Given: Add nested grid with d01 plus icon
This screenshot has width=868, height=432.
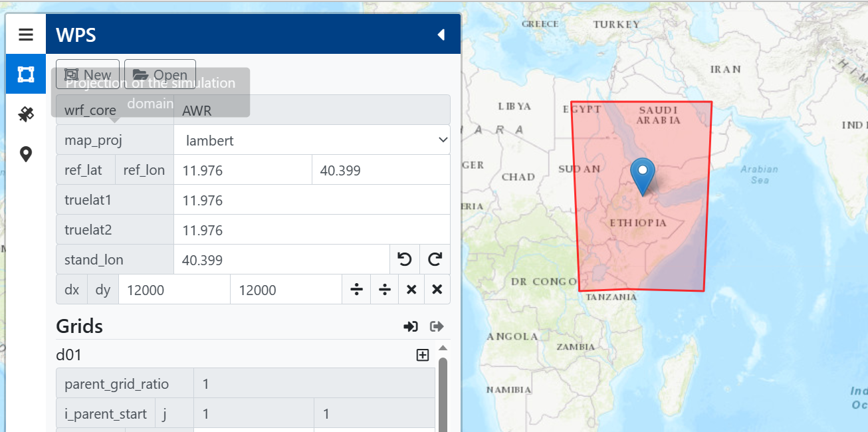Looking at the screenshot, I should tap(422, 355).
